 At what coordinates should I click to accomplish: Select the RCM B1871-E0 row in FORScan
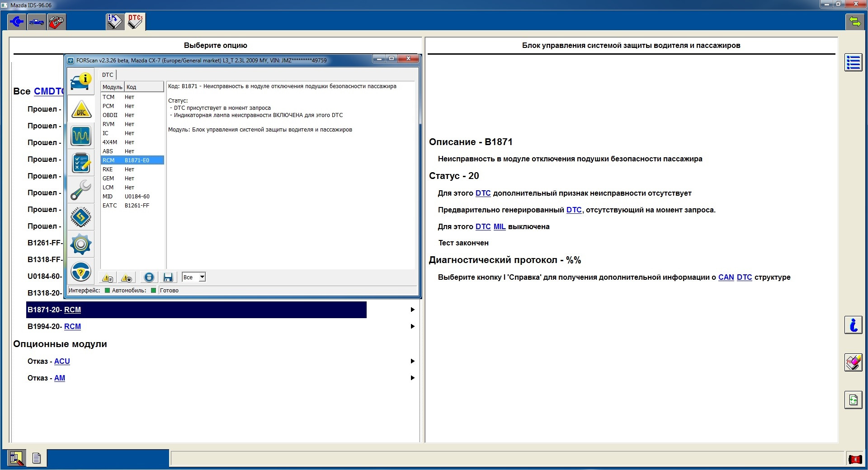tap(132, 160)
